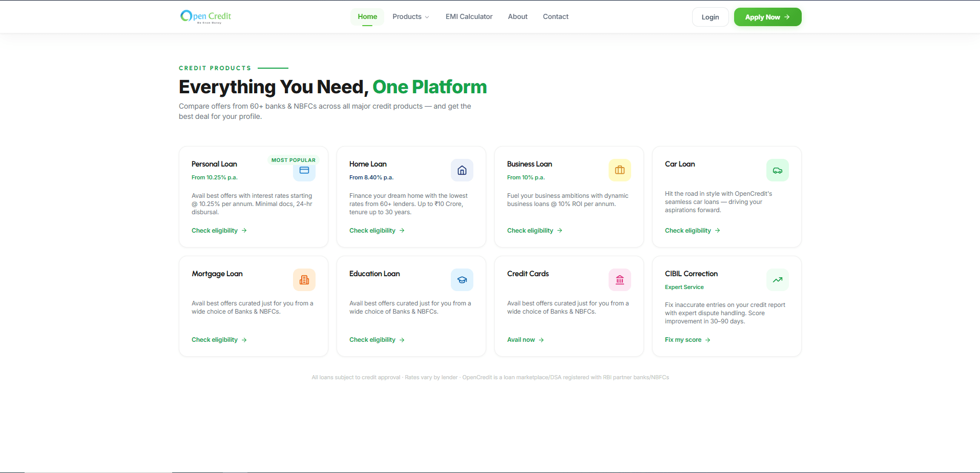
Task: Click the arrow beside Home Loan Check eligibility
Action: click(402, 231)
